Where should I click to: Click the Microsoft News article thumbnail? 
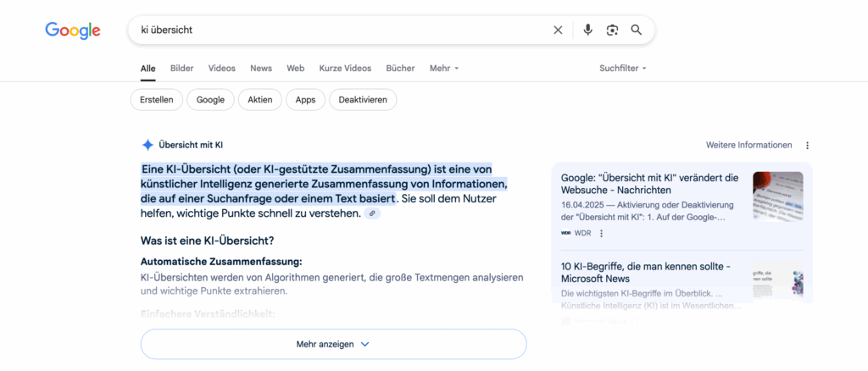[x=778, y=282]
